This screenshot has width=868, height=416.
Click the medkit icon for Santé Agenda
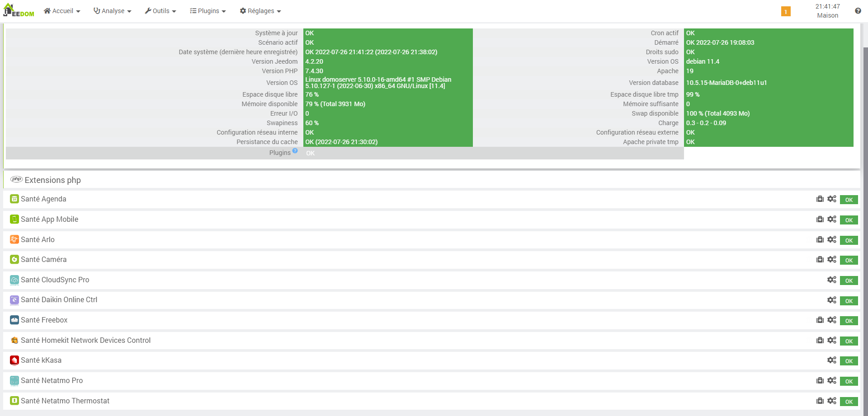tap(820, 199)
